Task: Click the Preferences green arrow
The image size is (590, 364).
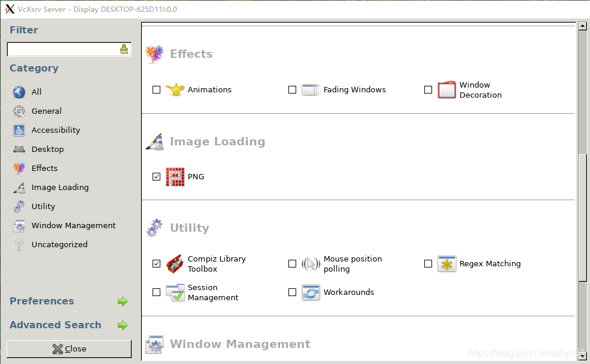Action: pyautogui.click(x=123, y=301)
